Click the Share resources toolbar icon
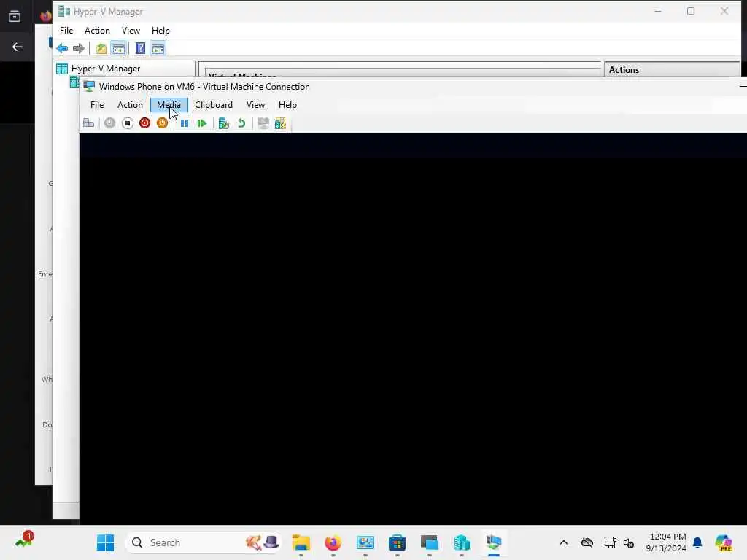 point(280,123)
